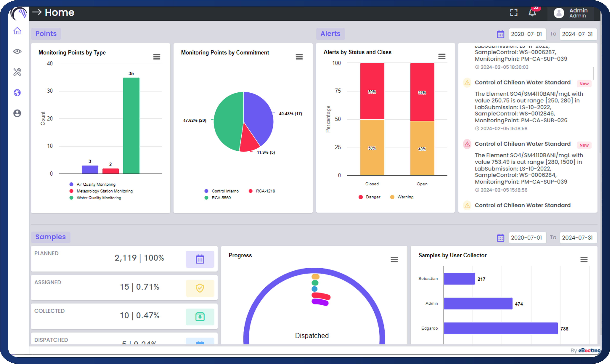
Task: Toggle RCA-1218 legend entry
Action: coord(262,191)
